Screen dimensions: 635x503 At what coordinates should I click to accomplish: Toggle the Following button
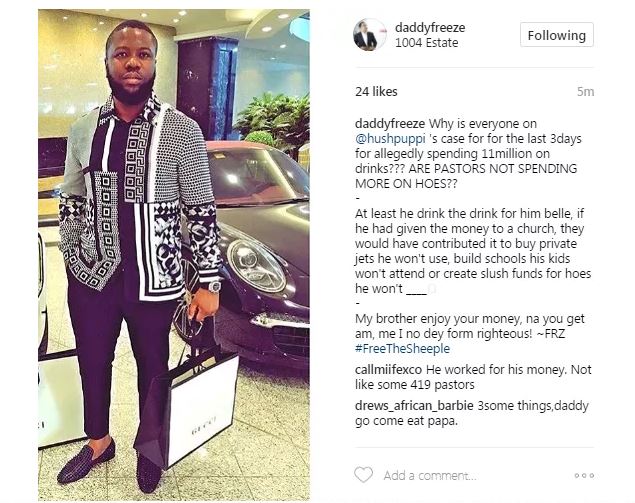tap(556, 35)
